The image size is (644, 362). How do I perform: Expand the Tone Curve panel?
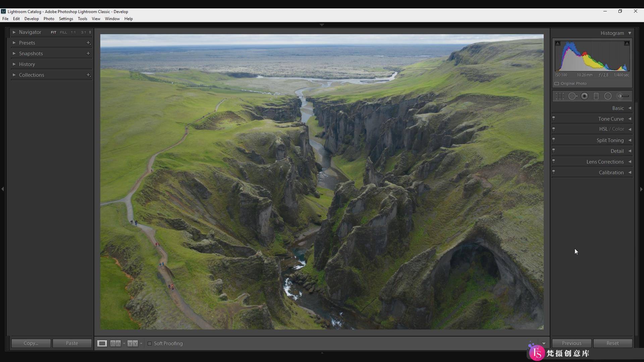(x=630, y=119)
